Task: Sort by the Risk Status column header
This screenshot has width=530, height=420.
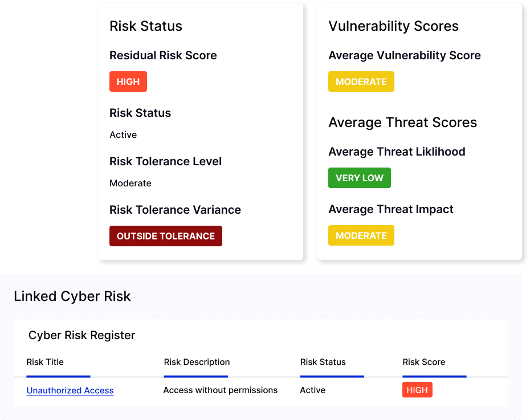Action: (x=323, y=362)
